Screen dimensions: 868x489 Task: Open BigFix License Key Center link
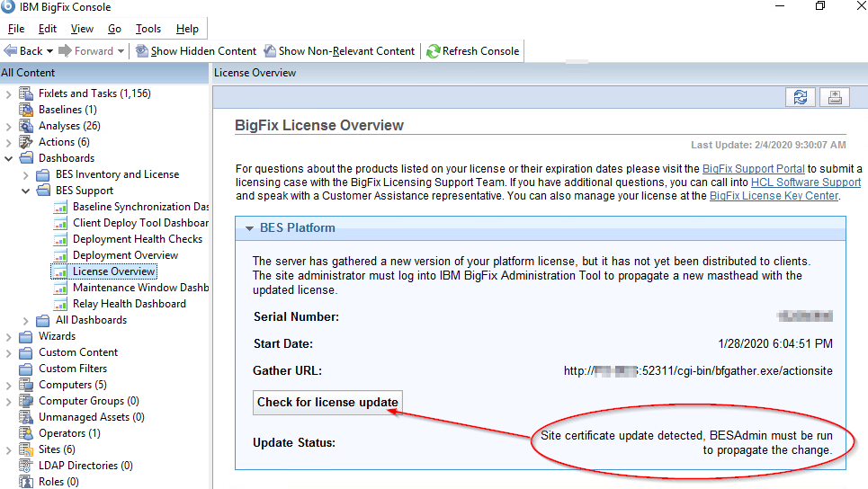click(774, 195)
